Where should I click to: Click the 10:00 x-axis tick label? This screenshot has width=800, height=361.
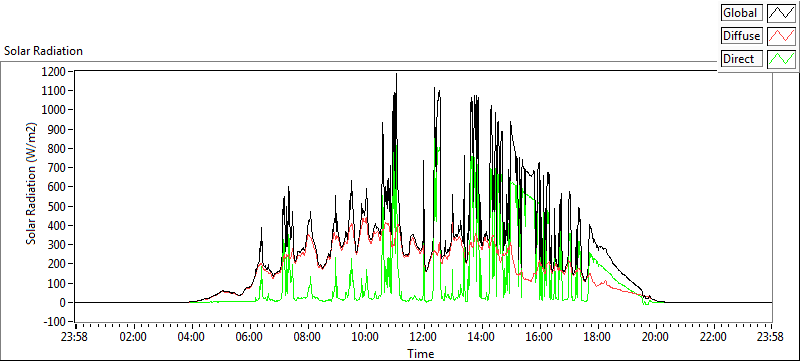point(365,337)
